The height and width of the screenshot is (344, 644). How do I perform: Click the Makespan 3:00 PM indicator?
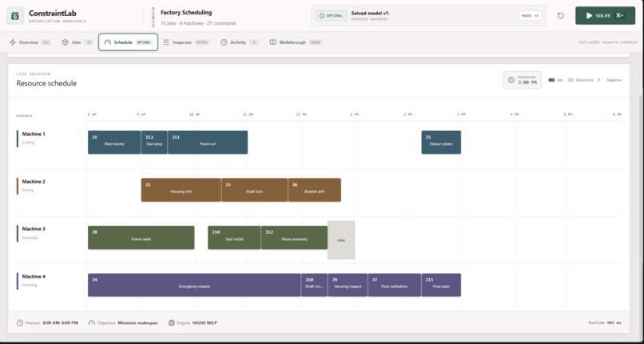[523, 80]
